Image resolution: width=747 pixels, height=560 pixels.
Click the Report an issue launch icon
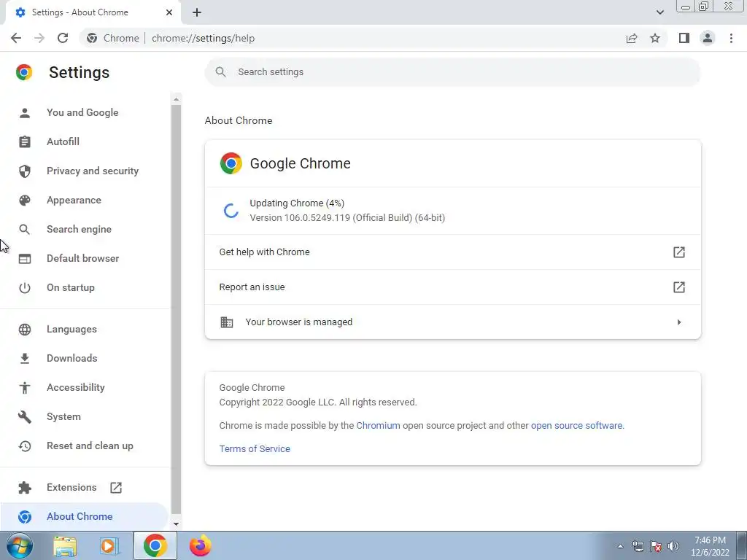coord(679,287)
